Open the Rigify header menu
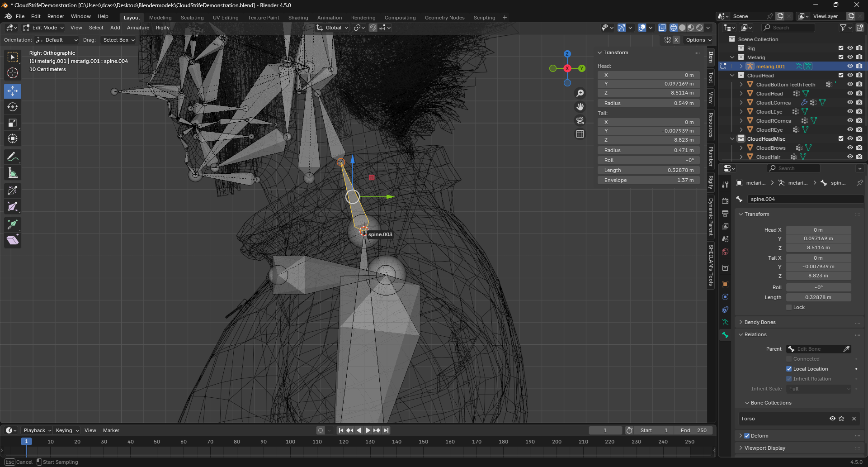Screen dimensions: 868x467 click(163, 28)
